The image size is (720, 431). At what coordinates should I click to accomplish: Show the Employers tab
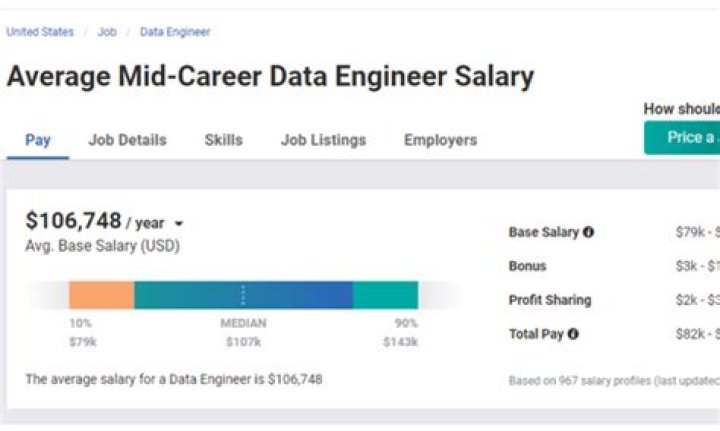pyautogui.click(x=440, y=140)
